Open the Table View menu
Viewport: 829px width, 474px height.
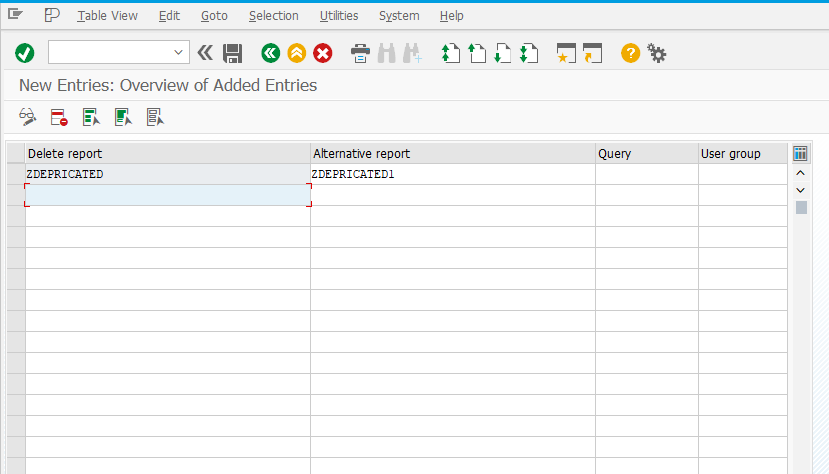(x=107, y=16)
